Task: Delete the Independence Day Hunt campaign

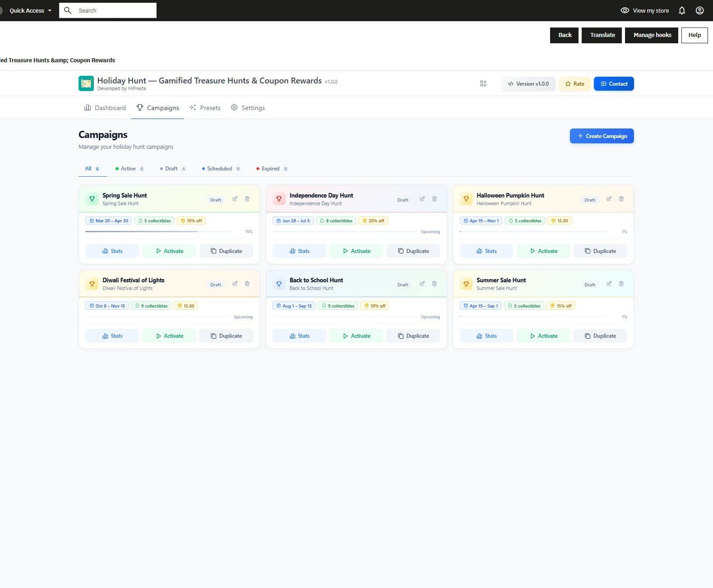Action: coord(435,199)
